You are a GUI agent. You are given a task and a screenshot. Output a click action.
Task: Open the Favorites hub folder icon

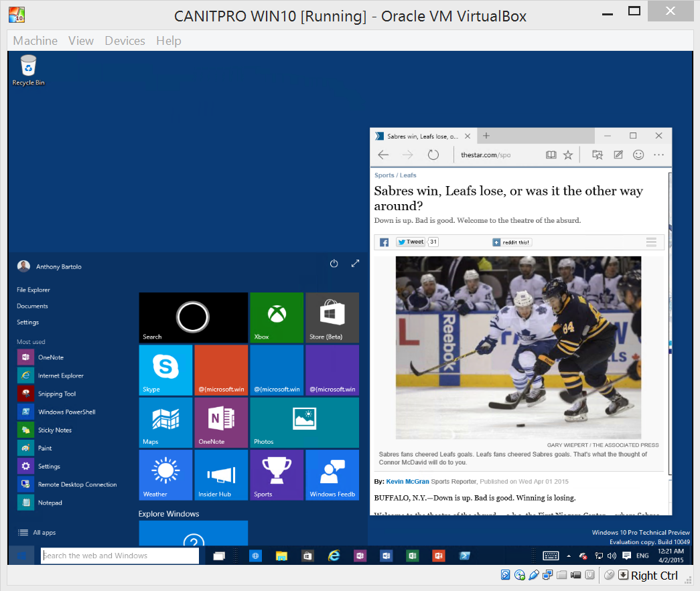(x=598, y=155)
